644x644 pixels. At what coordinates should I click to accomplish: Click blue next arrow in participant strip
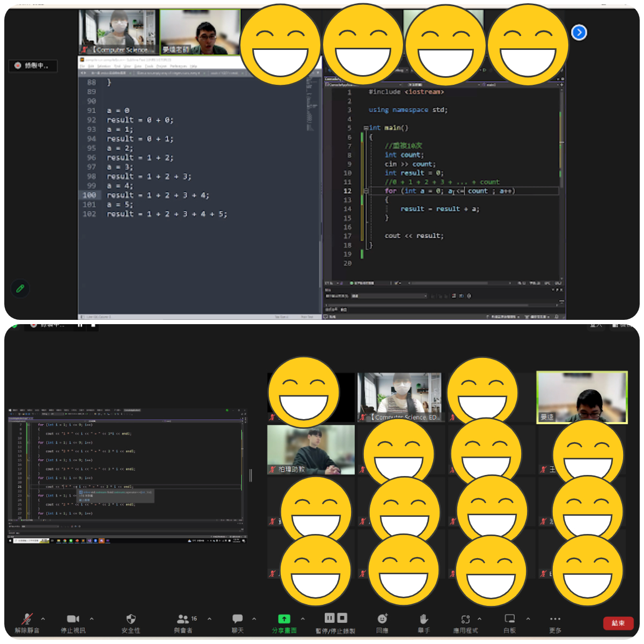pyautogui.click(x=579, y=33)
